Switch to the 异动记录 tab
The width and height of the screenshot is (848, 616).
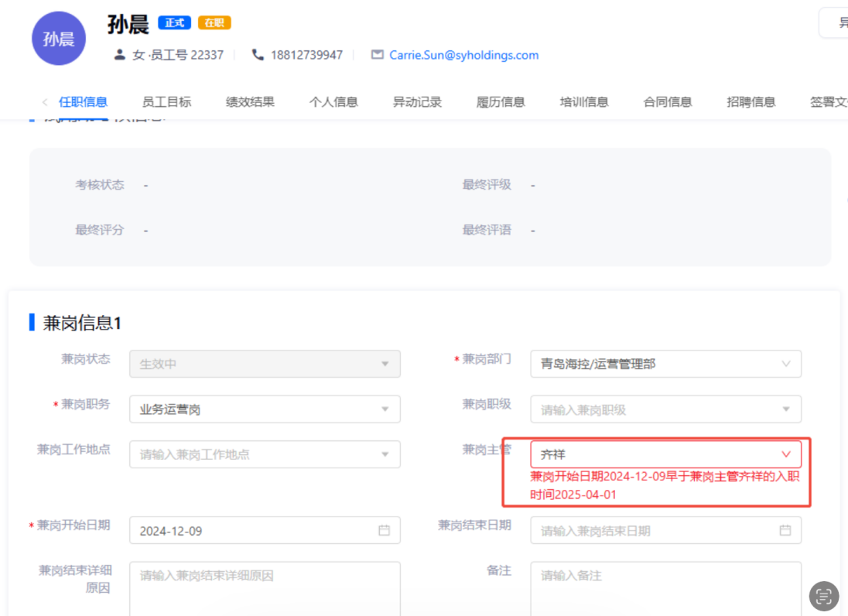point(417,101)
